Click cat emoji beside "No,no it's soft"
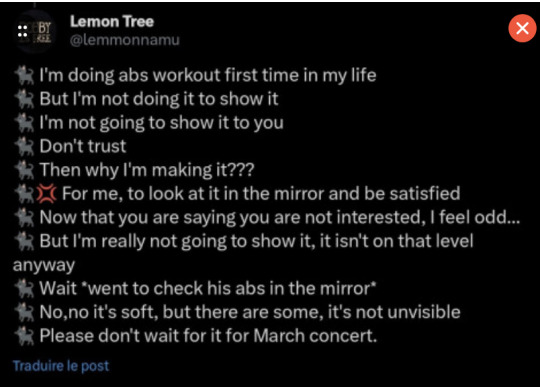Image resolution: width=540 pixels, height=387 pixels. [24, 312]
